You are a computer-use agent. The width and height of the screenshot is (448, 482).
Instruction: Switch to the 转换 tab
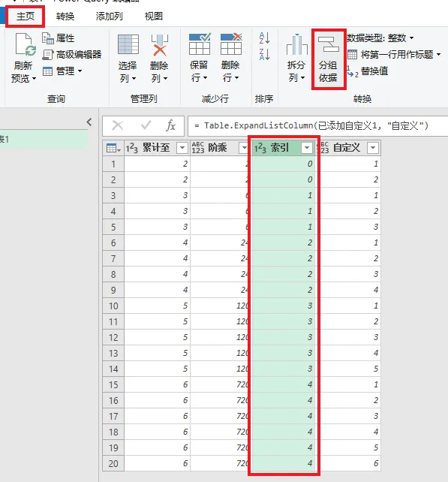coord(65,17)
